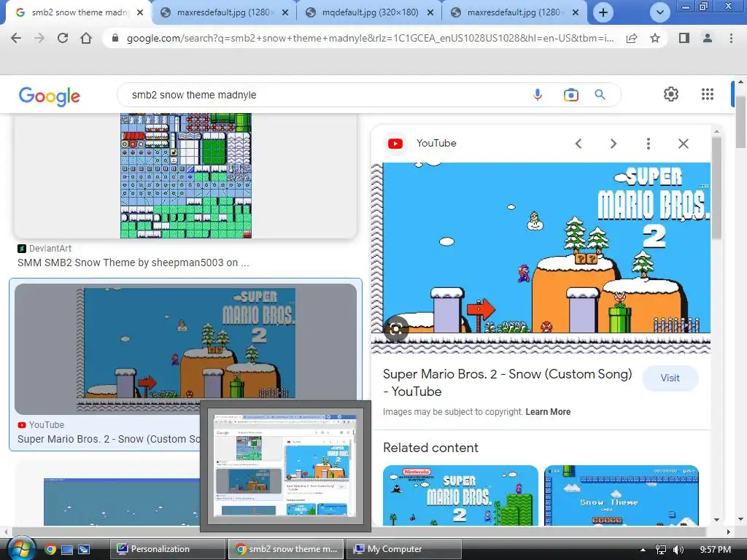This screenshot has width=747, height=560.
Task: Click the volume speaker tray icon
Action: coord(678,550)
